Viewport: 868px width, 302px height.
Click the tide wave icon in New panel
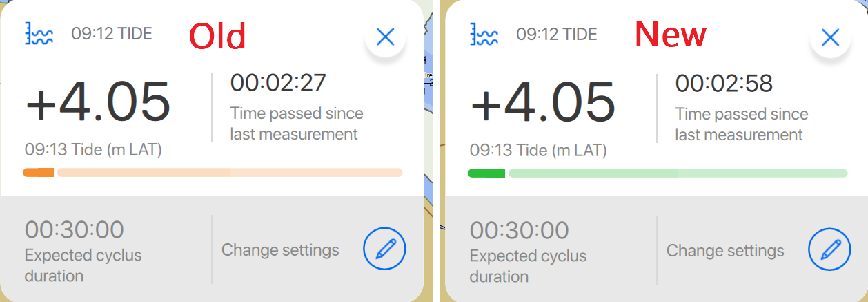coord(484,33)
